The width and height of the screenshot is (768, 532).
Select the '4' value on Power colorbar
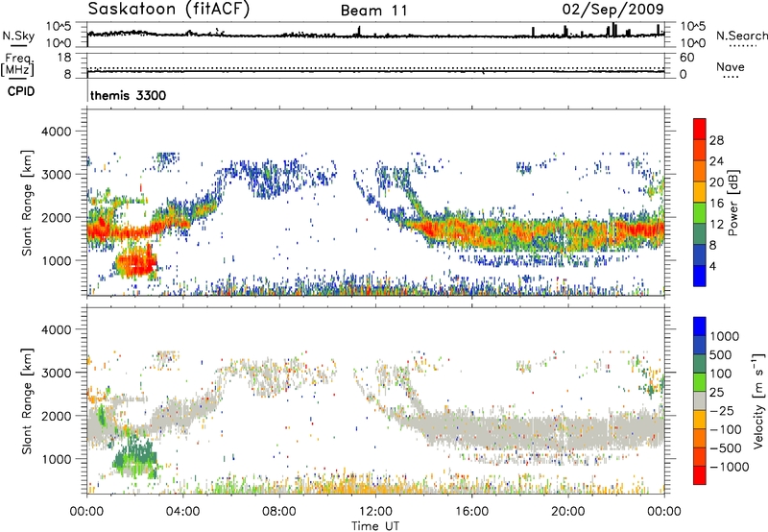713,266
